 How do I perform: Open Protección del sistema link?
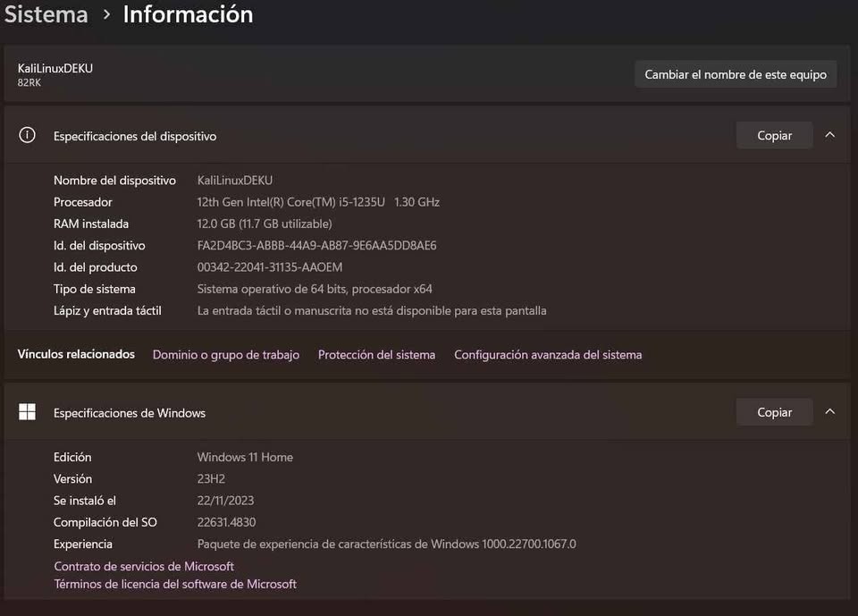376,355
